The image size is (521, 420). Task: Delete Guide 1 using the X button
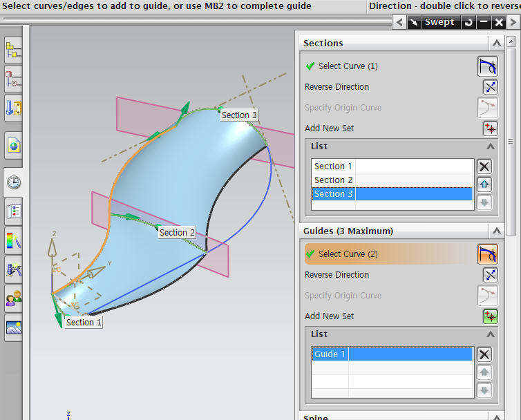click(x=484, y=354)
